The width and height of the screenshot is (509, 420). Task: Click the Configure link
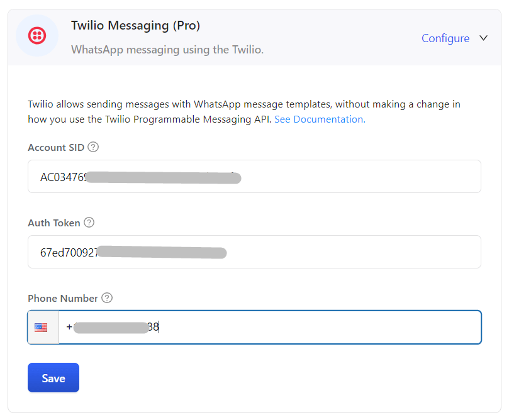point(445,38)
